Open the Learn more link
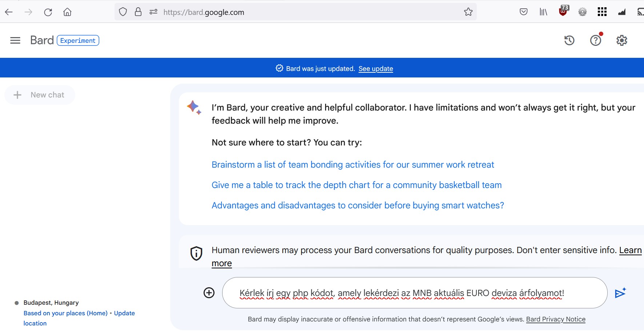Image resolution: width=644 pixels, height=332 pixels. point(630,250)
